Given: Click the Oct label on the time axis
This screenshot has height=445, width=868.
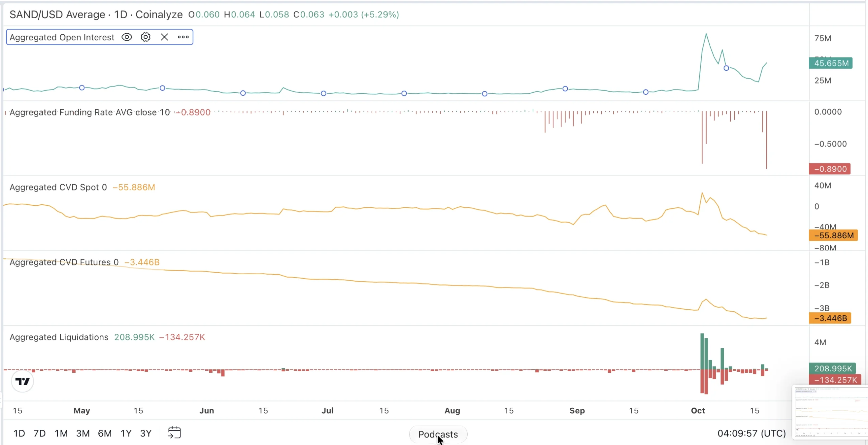Looking at the screenshot, I should pos(698,411).
